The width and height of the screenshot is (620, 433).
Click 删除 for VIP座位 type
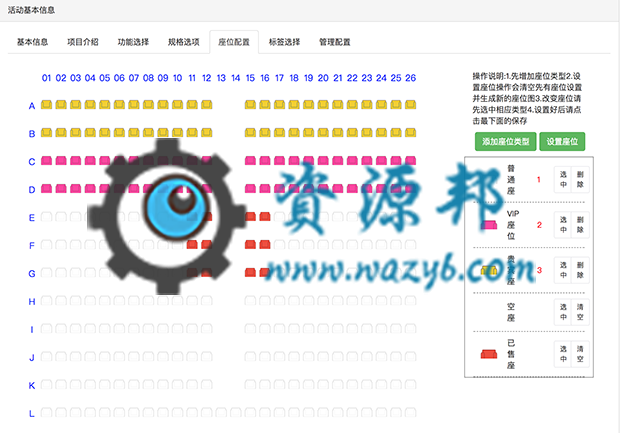coord(580,225)
